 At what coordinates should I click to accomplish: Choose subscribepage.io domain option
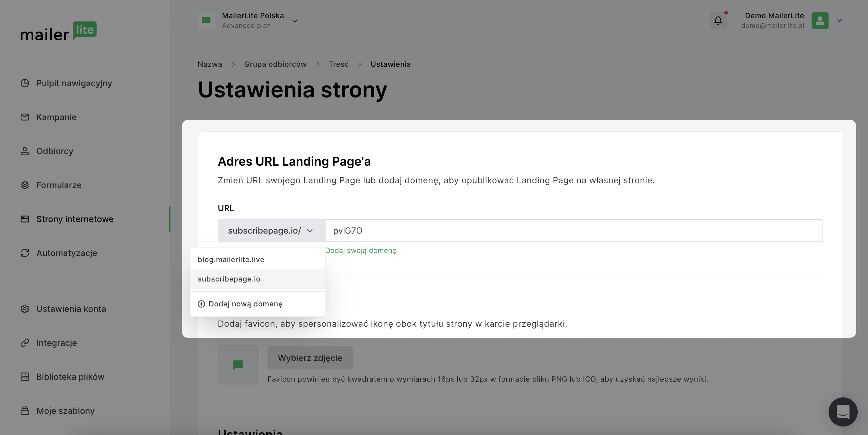click(x=229, y=279)
